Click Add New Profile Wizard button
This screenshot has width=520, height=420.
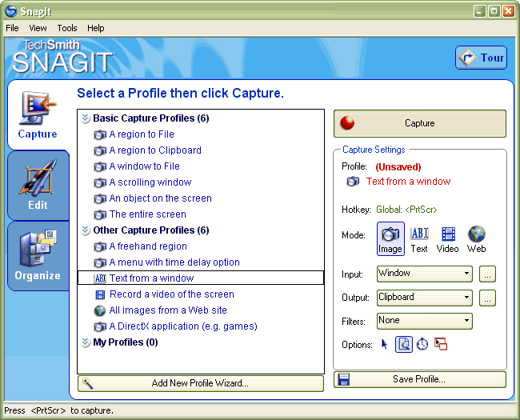click(x=201, y=383)
